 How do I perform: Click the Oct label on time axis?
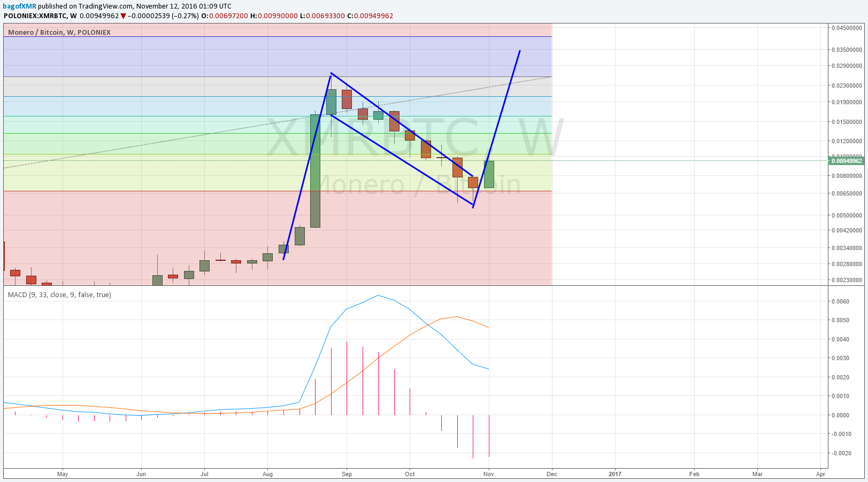tap(410, 474)
